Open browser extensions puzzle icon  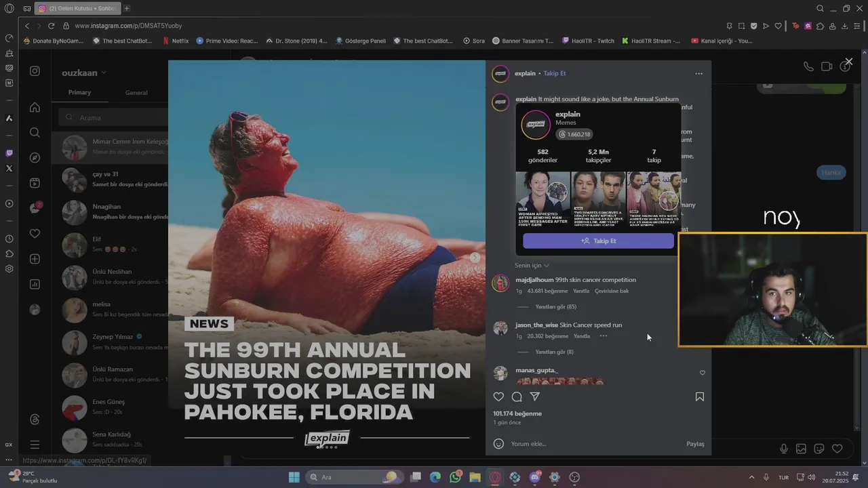pyautogui.click(x=820, y=26)
